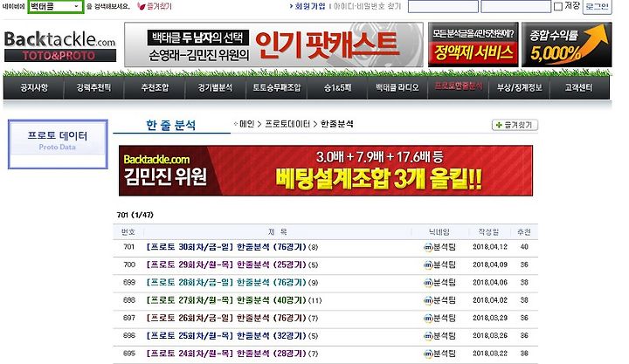The image size is (629, 364).
Task: Open the 인기 팟캐스트 banner
Action: (273, 45)
